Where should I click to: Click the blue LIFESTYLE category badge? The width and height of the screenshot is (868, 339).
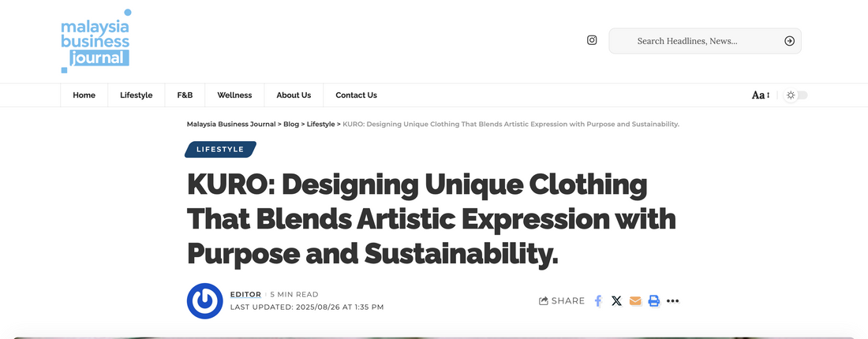[x=220, y=149]
